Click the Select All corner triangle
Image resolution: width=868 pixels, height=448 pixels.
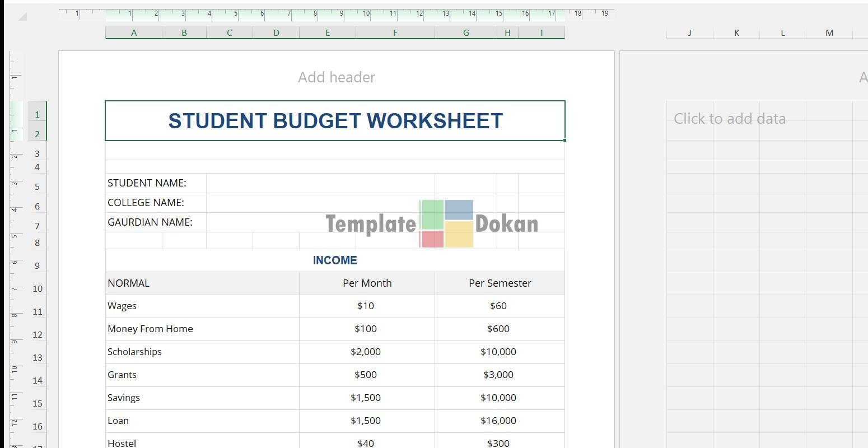(x=22, y=17)
